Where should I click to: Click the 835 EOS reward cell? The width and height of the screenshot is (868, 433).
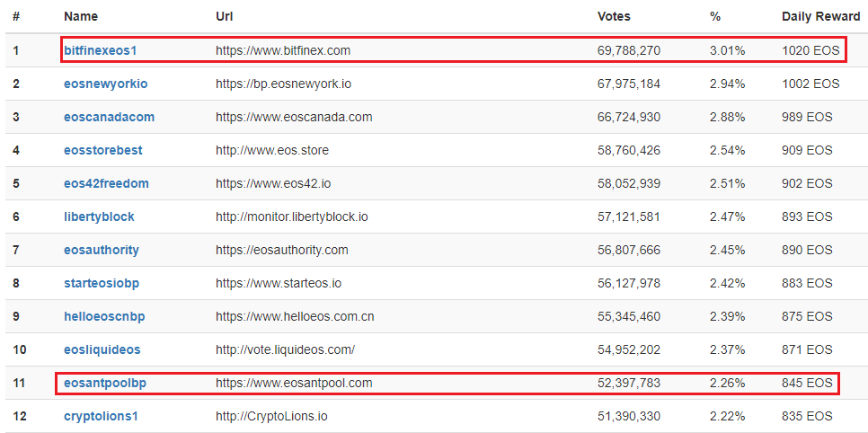(x=807, y=416)
